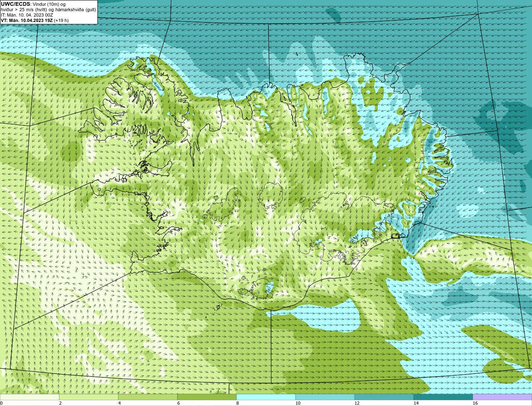Click the 4–6 m/s green legend swatch
This screenshot has height=406, width=532.
[x=148, y=397]
